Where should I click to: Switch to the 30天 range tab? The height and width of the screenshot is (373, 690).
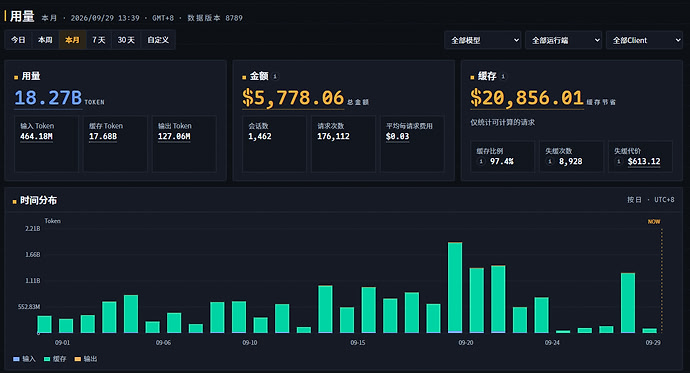coord(126,40)
